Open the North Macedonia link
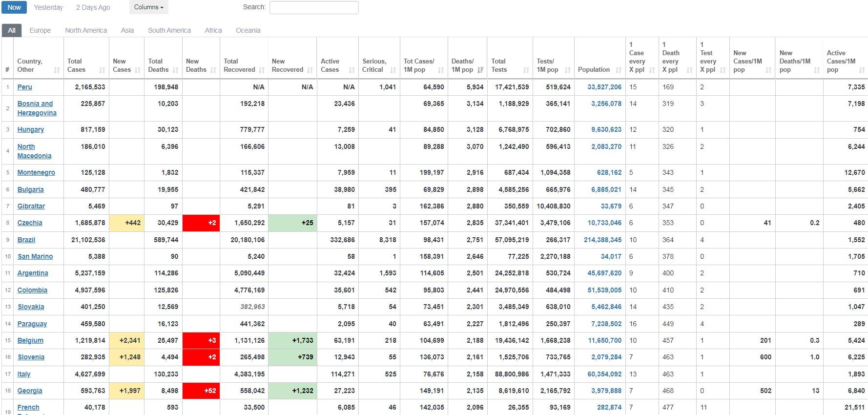The height and width of the screenshot is (415, 868). (34, 151)
